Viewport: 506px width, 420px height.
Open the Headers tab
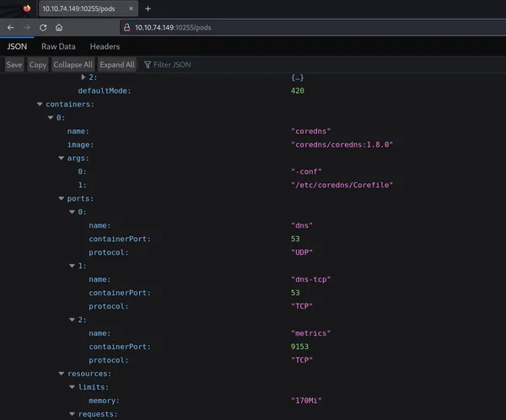[x=105, y=46]
